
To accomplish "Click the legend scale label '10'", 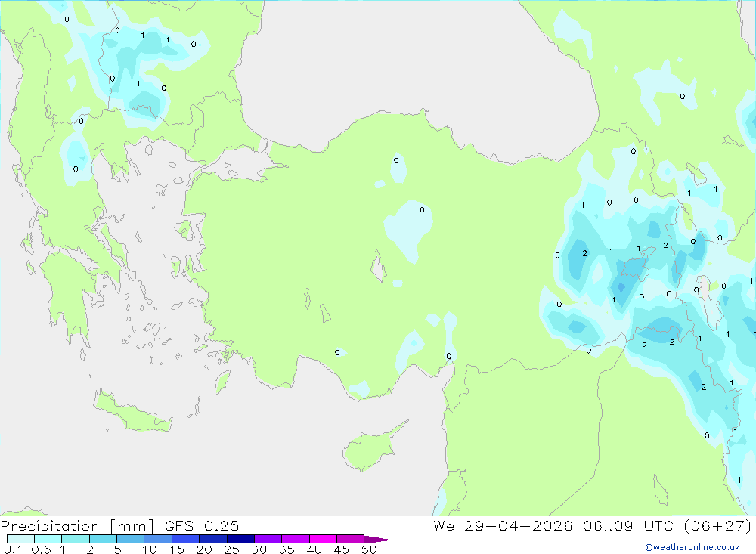I will pyautogui.click(x=150, y=549).
